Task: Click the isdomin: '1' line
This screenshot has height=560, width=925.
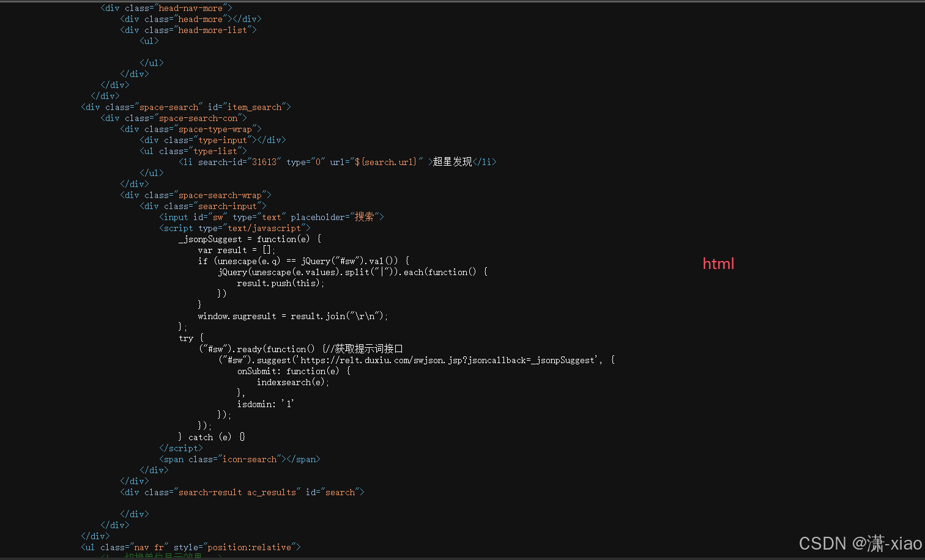Action: point(266,404)
